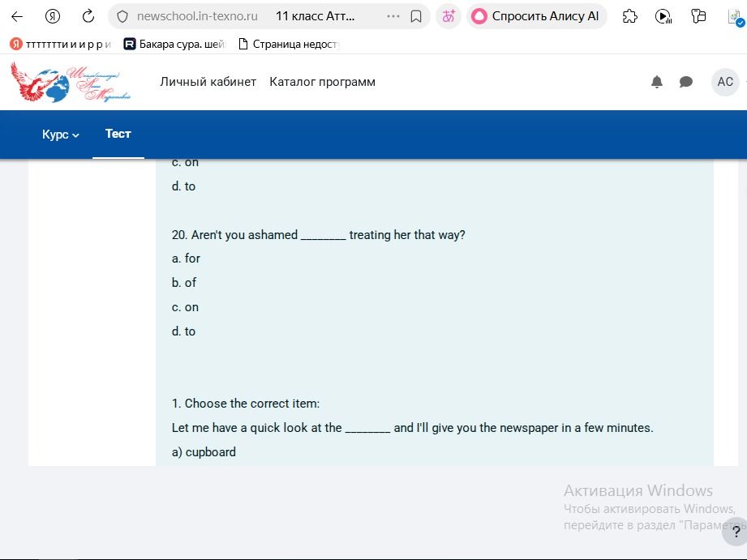Viewport: 747px width, 560px height.
Task: Click the school logo image
Action: point(71,82)
